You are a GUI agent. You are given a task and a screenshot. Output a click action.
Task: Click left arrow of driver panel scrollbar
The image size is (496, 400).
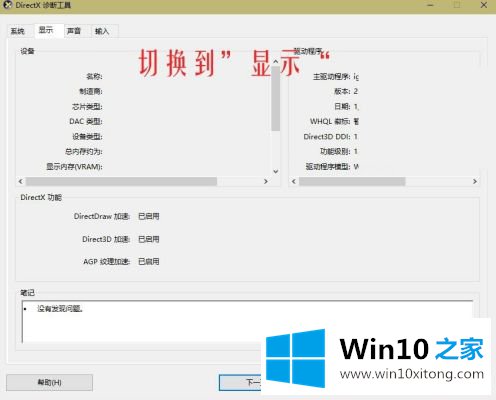click(294, 181)
